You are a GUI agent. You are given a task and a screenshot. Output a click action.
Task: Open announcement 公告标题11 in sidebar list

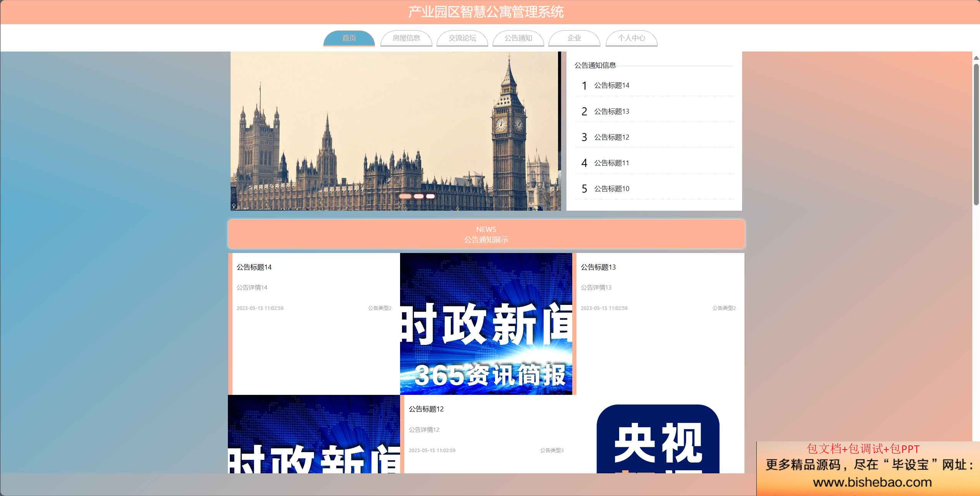tap(612, 163)
